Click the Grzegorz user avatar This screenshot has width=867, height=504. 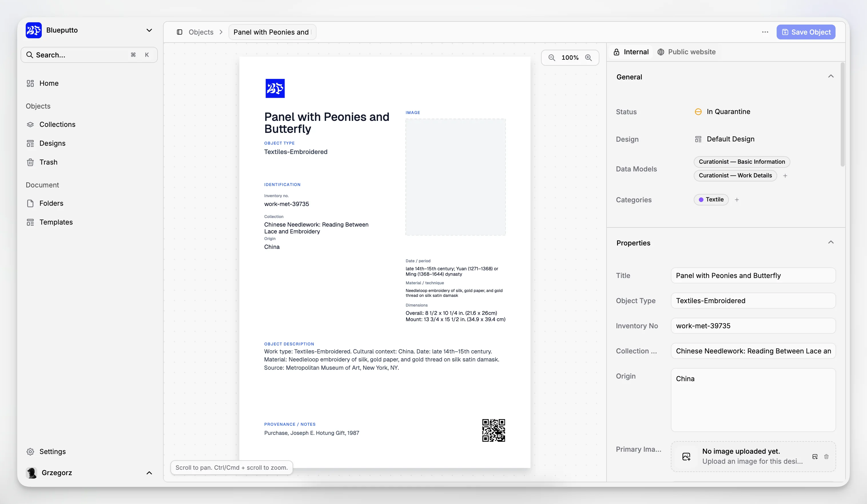[31, 473]
